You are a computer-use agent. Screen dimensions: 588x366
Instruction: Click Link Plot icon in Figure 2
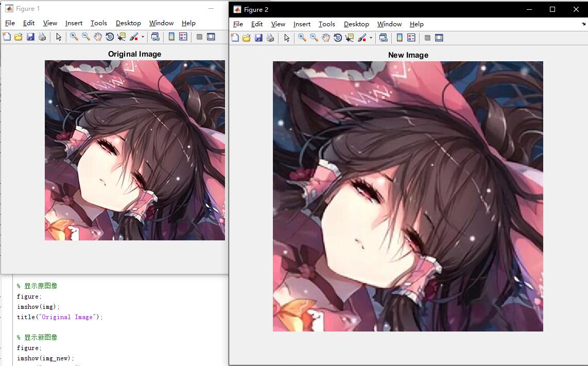(x=383, y=38)
